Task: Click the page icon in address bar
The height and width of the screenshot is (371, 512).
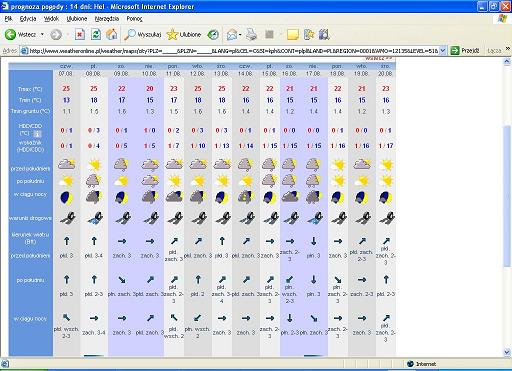Action: pyautogui.click(x=24, y=51)
